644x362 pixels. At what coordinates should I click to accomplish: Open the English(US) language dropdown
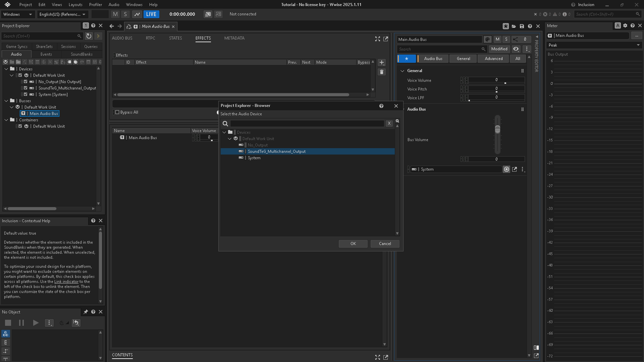(x=62, y=14)
